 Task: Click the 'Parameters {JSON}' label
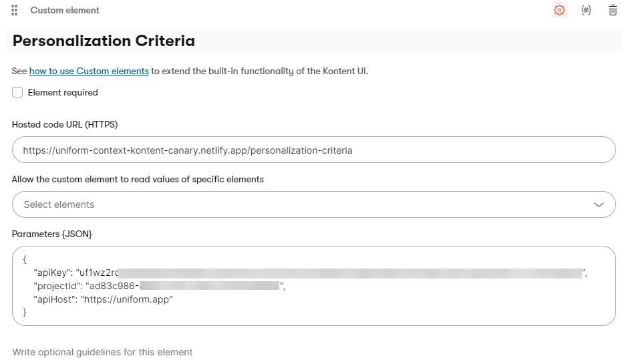click(x=52, y=234)
